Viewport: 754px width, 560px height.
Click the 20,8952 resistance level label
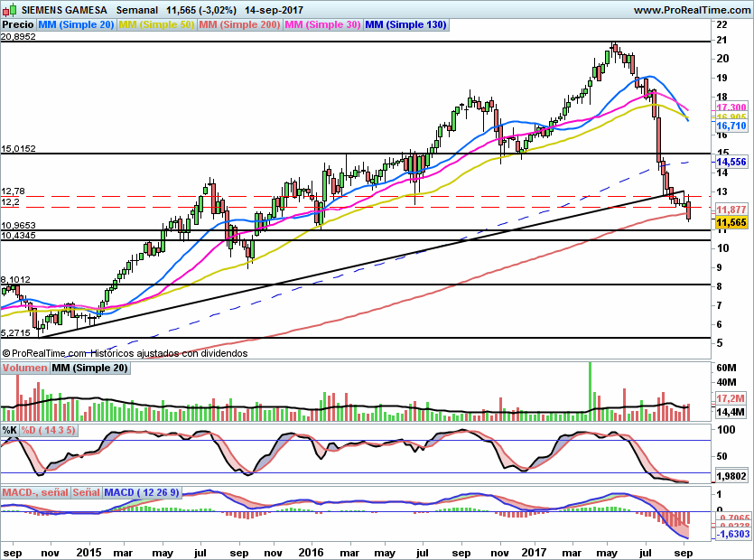[x=18, y=36]
